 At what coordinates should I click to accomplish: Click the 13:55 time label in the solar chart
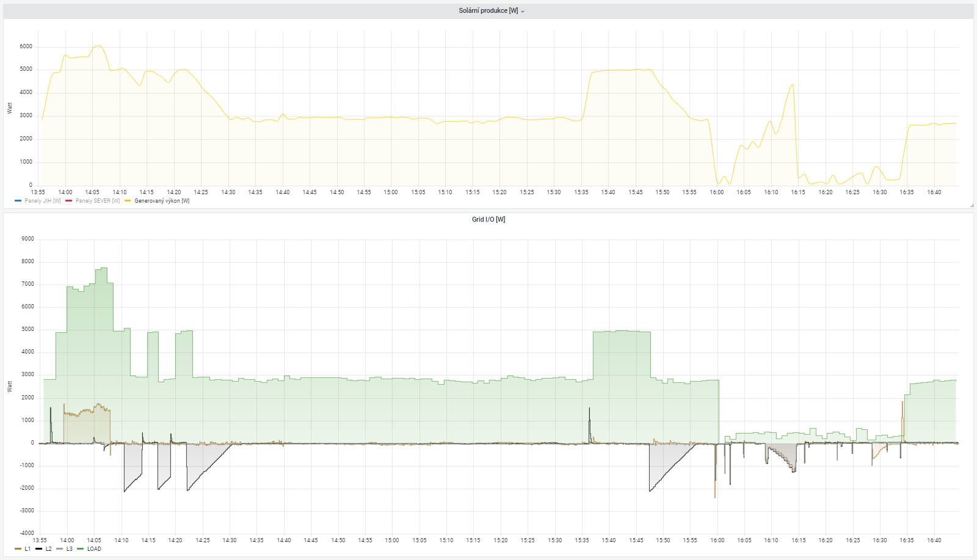pyautogui.click(x=38, y=192)
